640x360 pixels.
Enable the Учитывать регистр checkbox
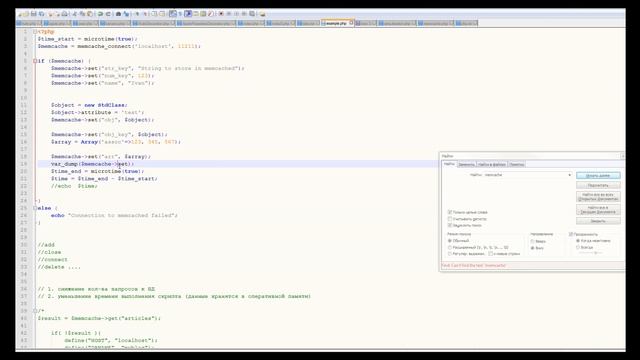[x=450, y=219]
